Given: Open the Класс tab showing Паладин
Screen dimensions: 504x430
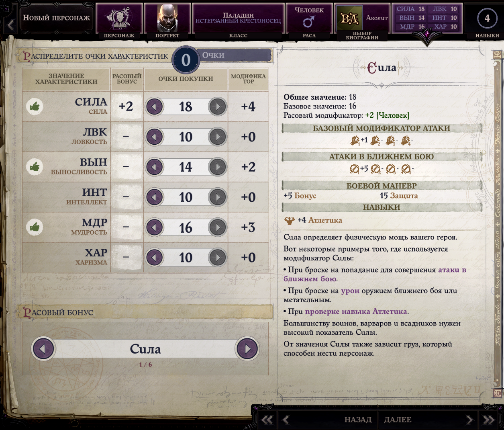Looking at the screenshot, I should pyautogui.click(x=238, y=21).
